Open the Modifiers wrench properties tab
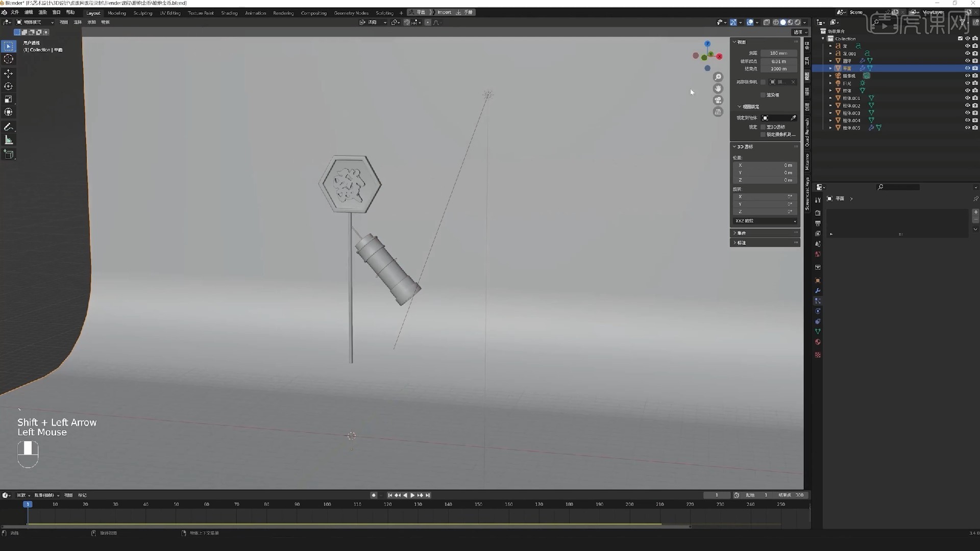Viewport: 980px width, 551px height. pos(818,291)
